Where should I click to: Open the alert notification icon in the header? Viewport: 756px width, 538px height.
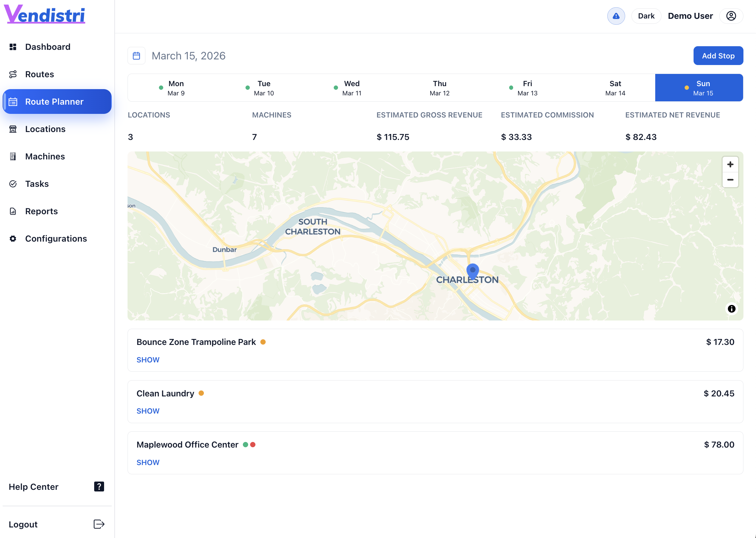[x=616, y=16]
